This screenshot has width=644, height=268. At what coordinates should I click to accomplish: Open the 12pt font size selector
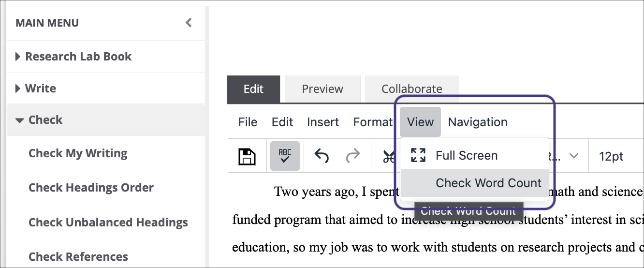point(611,156)
